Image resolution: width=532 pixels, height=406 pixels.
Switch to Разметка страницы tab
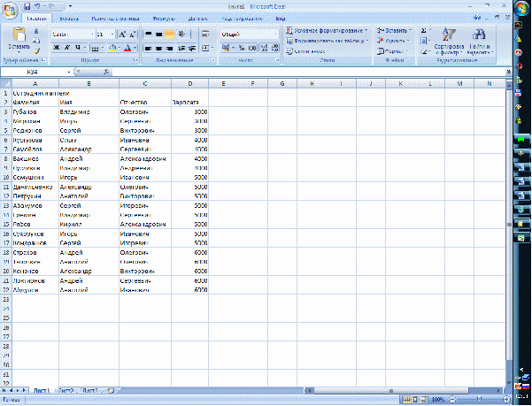115,19
